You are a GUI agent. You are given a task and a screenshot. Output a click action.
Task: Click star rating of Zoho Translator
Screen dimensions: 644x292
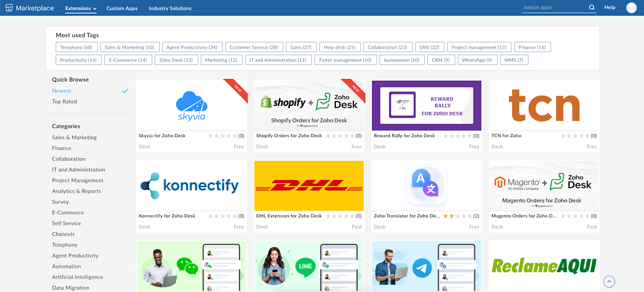(458, 216)
